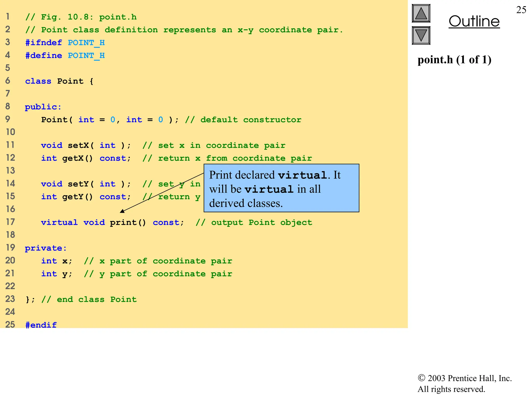Click slide page number 25
The image size is (532, 399).
point(521,10)
